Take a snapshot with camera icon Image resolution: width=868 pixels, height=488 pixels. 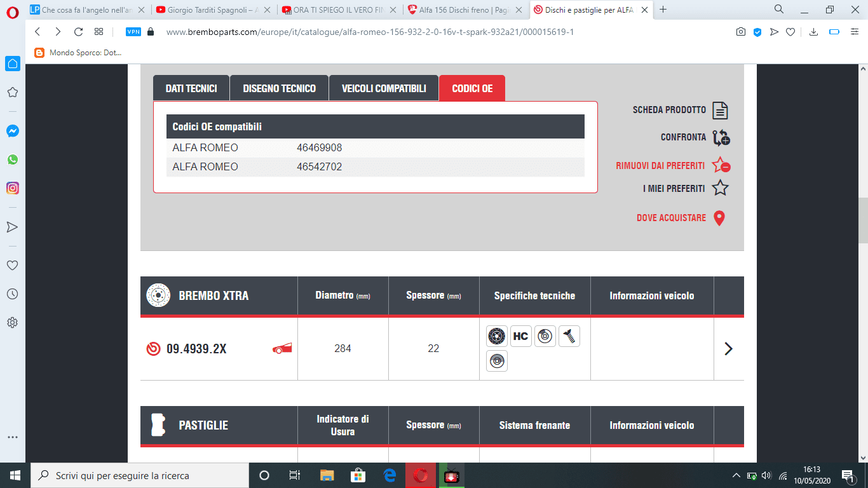pos(741,32)
